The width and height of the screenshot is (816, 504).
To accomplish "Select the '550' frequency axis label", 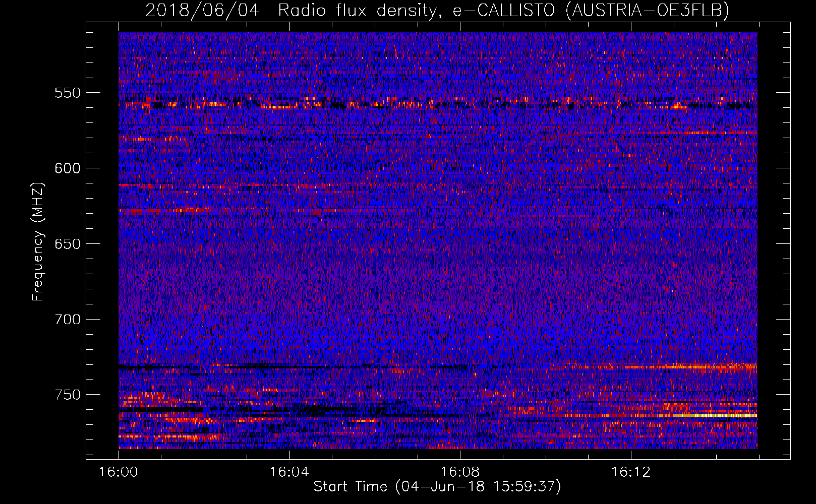I will point(68,93).
